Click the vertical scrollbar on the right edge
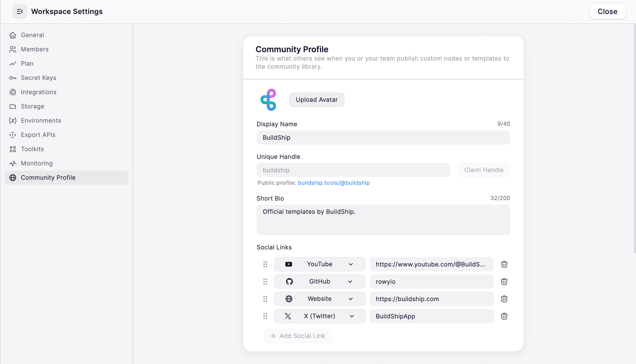The width and height of the screenshot is (636, 364). point(635,139)
